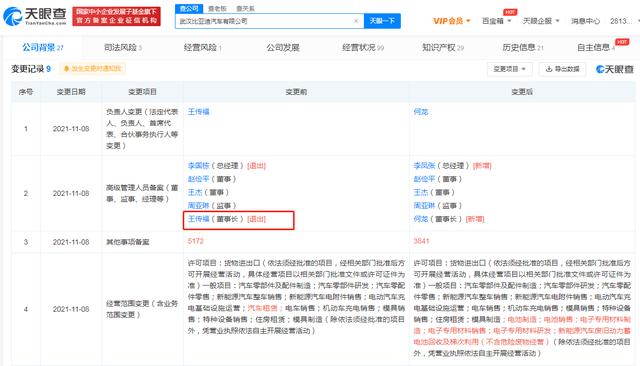The width and height of the screenshot is (640, 366).
Task: Open the red official credit agency banner
Action: (116, 16)
